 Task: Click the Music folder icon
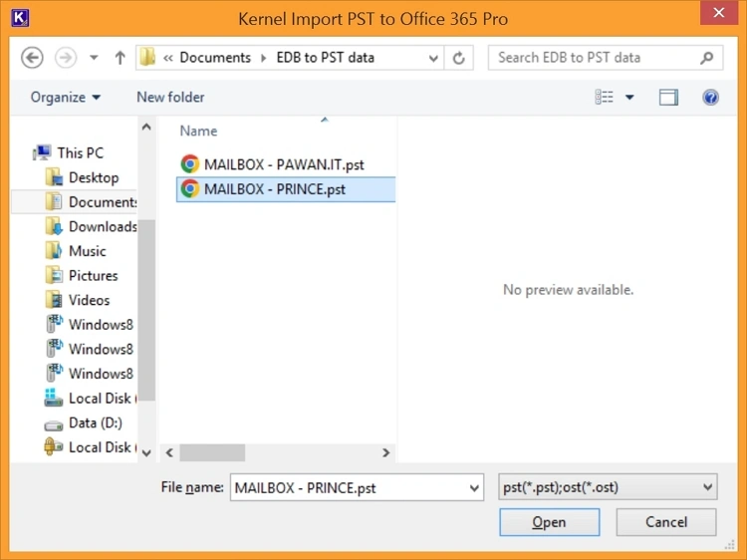click(x=54, y=251)
